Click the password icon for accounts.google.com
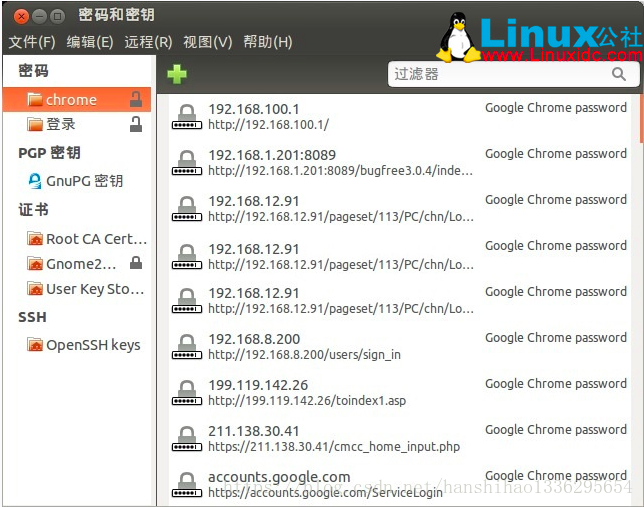Viewport: 644px width, 507px height. 187,485
